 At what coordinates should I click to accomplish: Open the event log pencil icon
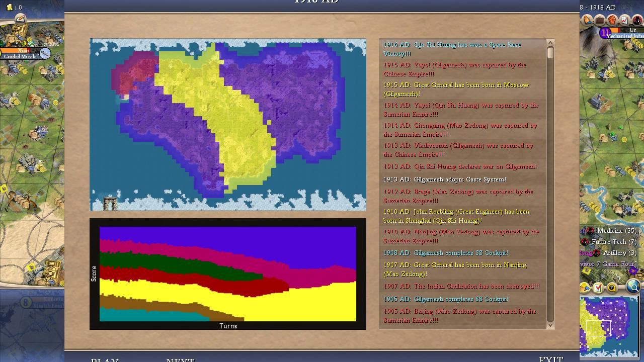pos(20,19)
